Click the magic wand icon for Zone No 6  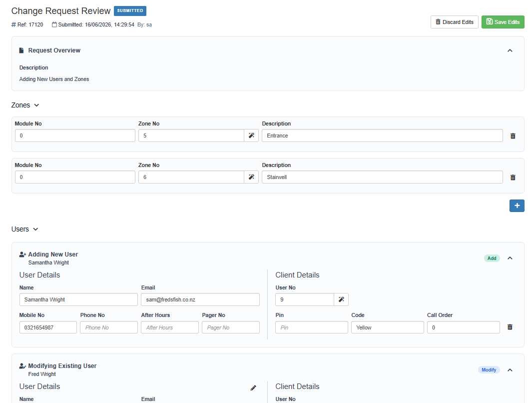[251, 177]
